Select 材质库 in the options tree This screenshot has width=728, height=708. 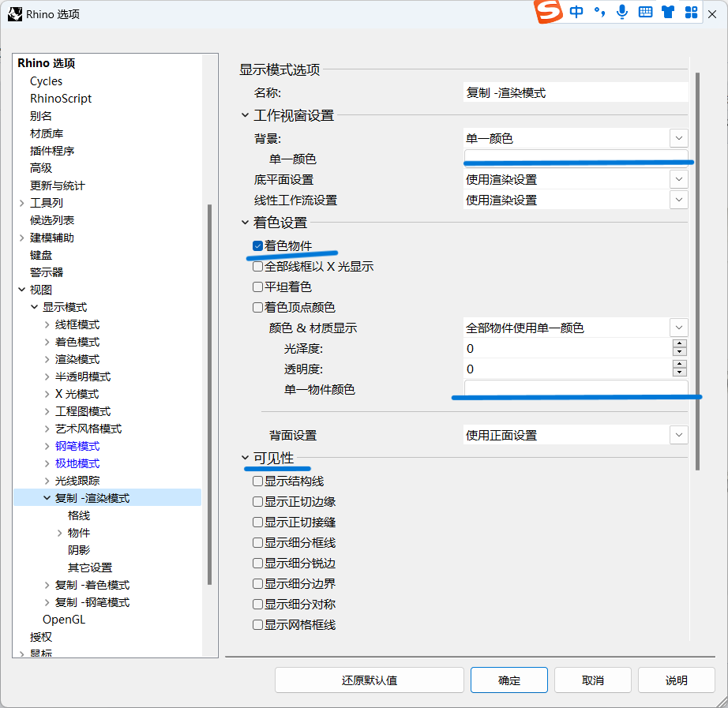(47, 133)
